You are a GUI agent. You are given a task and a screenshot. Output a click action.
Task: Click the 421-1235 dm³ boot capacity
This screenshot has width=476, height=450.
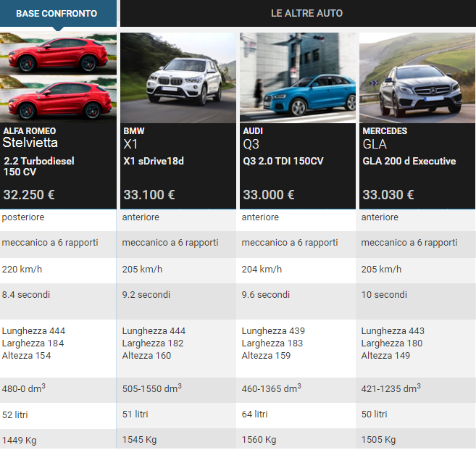pos(391,388)
